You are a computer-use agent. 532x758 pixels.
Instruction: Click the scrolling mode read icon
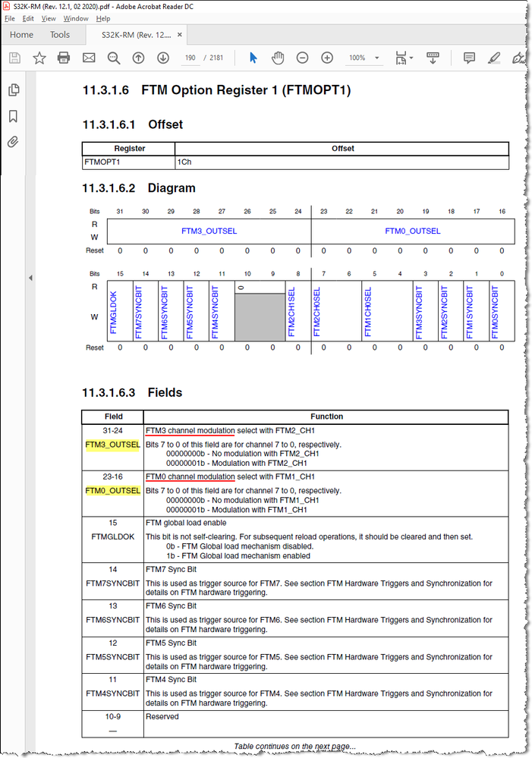[433, 58]
